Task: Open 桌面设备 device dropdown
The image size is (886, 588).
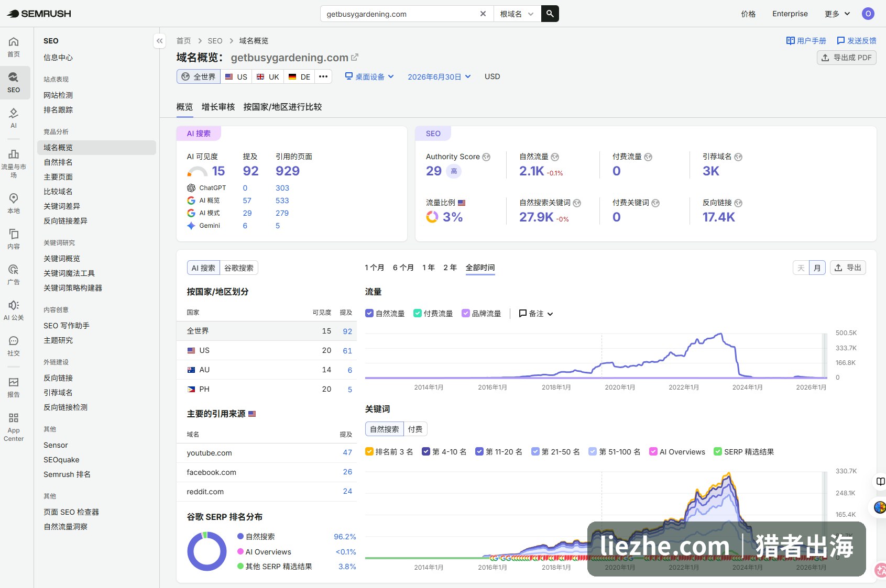Action: (369, 76)
